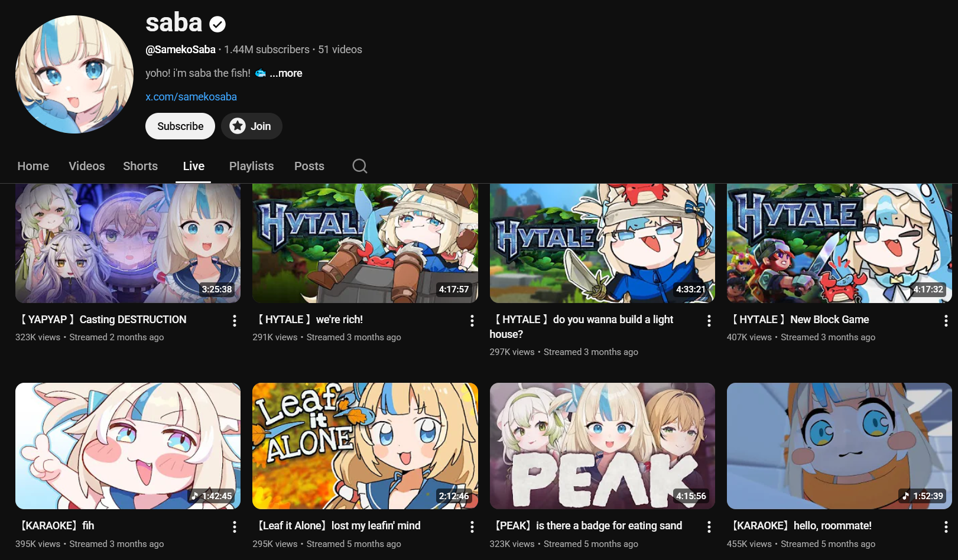This screenshot has height=560, width=958.
Task: Expand the channel description with '...more'
Action: pyautogui.click(x=286, y=73)
